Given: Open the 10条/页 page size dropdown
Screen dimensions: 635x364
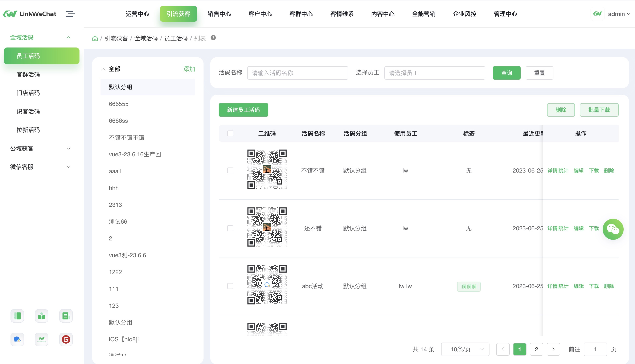Looking at the screenshot, I should point(465,349).
